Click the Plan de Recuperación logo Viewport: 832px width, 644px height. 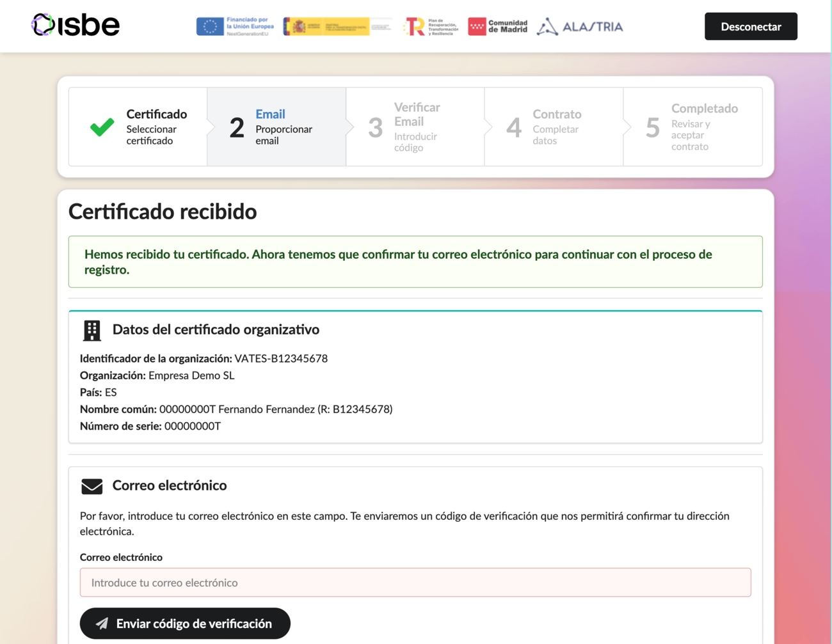click(x=431, y=26)
